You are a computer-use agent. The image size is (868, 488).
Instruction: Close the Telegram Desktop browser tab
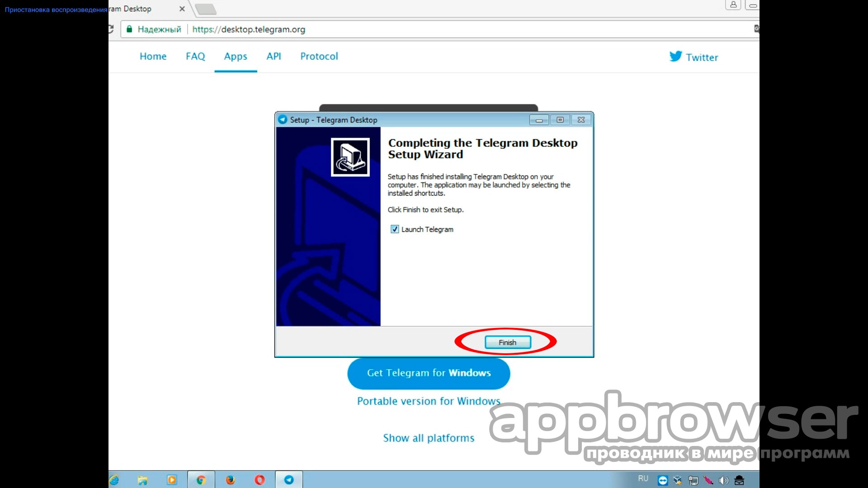pos(182,9)
